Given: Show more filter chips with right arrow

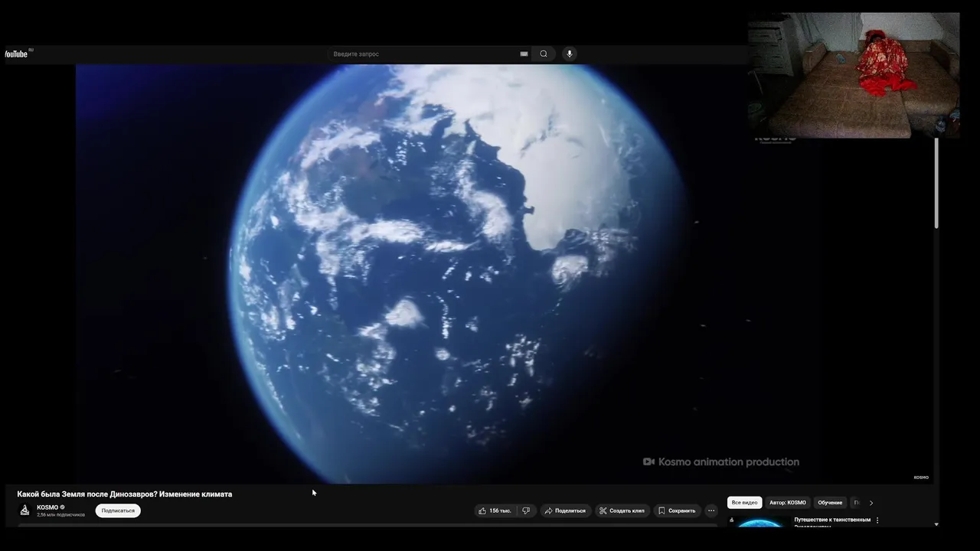Looking at the screenshot, I should point(871,503).
